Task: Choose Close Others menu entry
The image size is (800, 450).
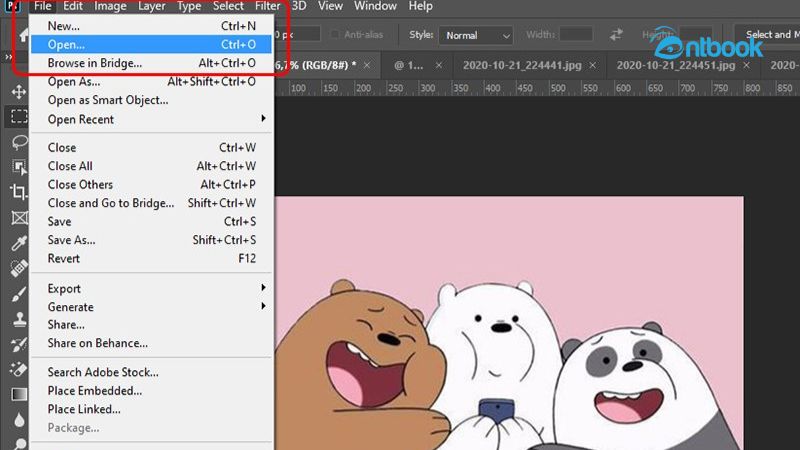Action: [x=152, y=184]
